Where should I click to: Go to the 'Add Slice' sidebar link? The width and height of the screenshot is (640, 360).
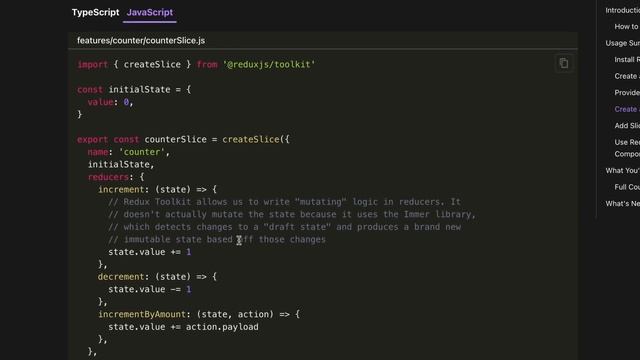point(627,126)
